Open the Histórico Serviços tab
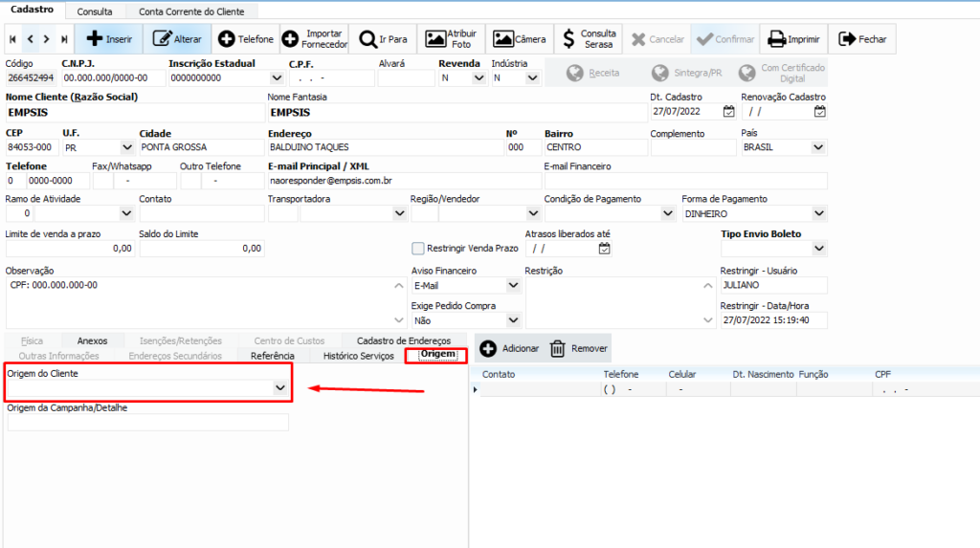The image size is (980, 548). tap(358, 356)
